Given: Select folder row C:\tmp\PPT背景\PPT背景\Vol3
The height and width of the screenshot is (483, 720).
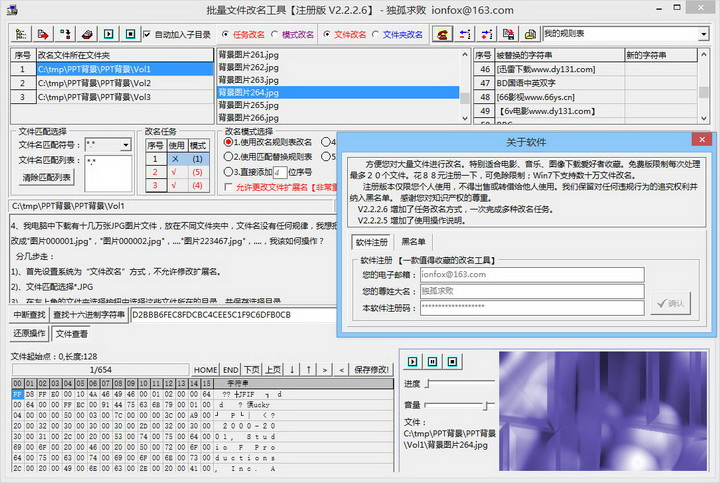Looking at the screenshot, I should coord(124,97).
